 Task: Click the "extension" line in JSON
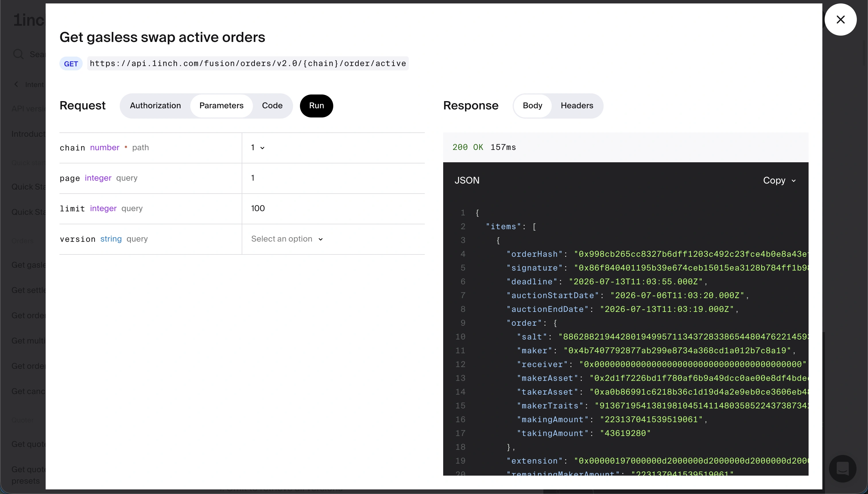pyautogui.click(x=657, y=461)
